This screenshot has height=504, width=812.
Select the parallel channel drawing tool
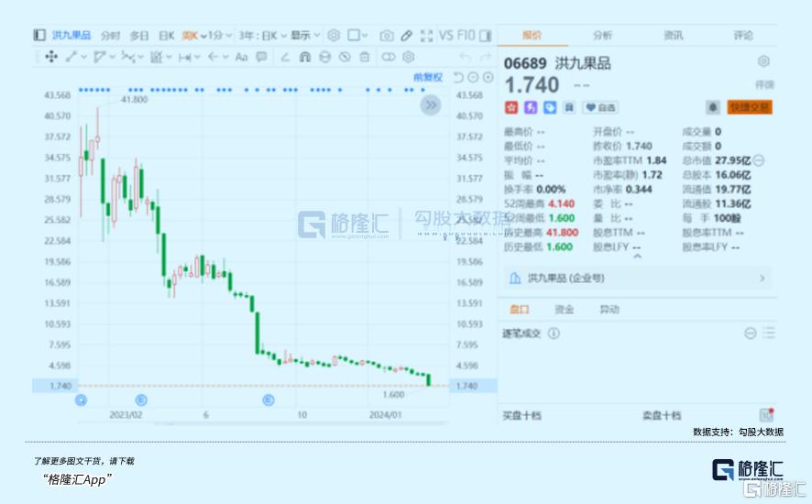coord(99,57)
